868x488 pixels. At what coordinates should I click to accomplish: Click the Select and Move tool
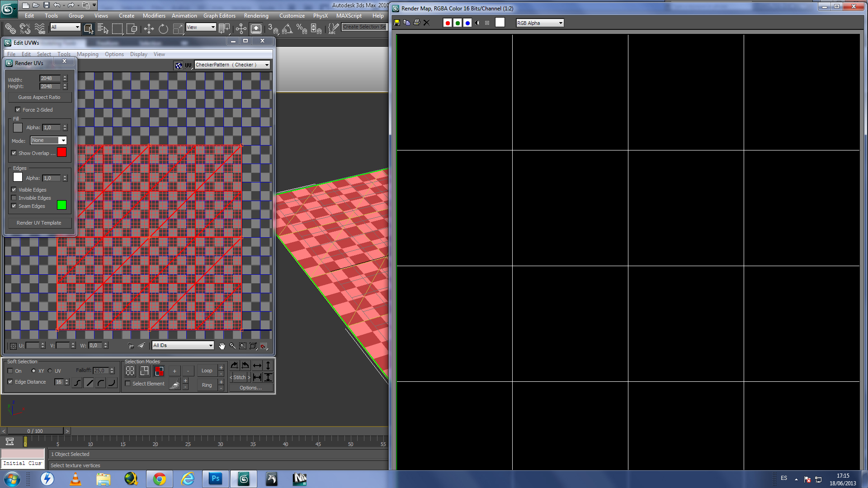(149, 29)
